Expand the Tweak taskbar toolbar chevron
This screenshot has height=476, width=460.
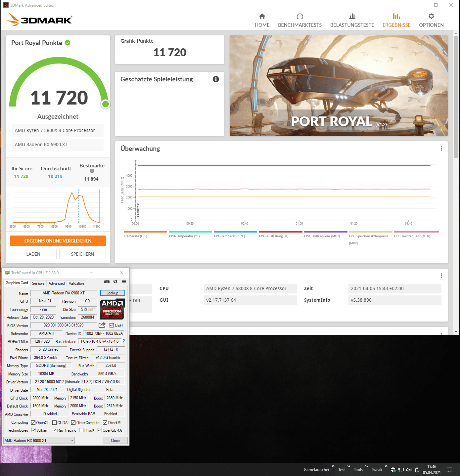[386, 466]
